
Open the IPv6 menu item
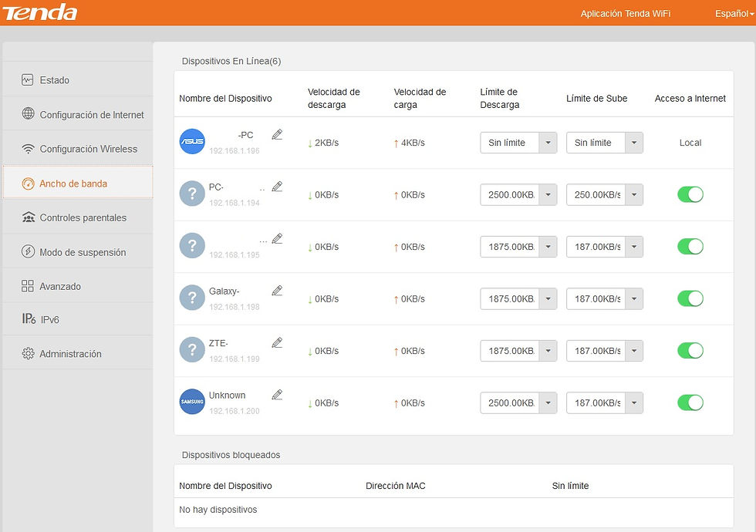pos(78,319)
